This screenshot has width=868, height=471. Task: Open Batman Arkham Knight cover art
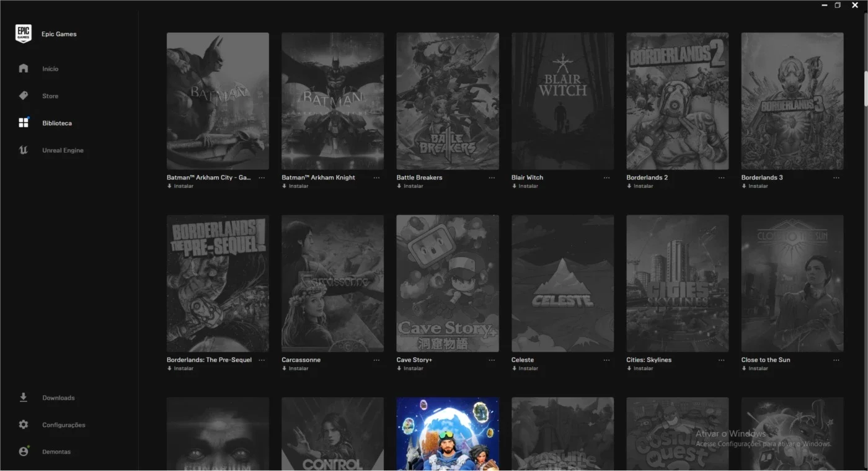pos(332,101)
